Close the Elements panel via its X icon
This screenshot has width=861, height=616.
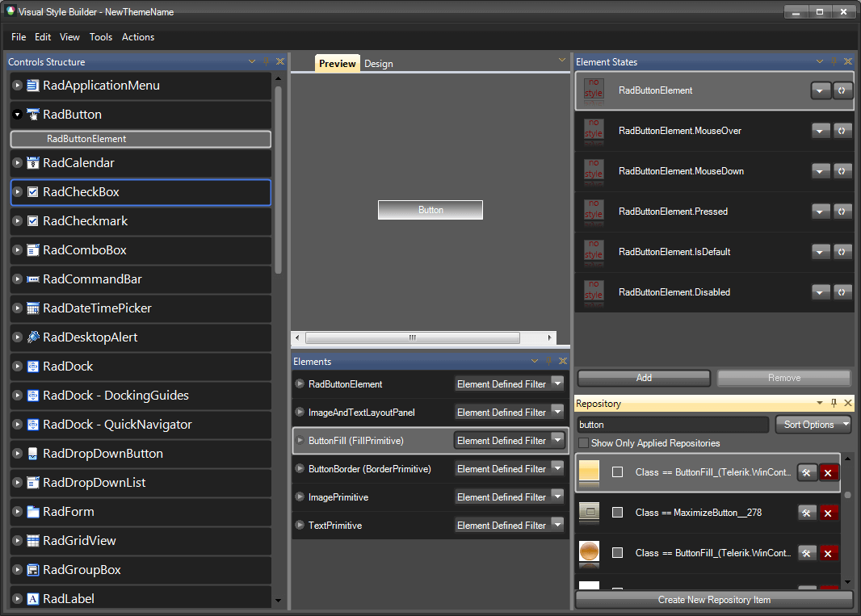tap(563, 361)
